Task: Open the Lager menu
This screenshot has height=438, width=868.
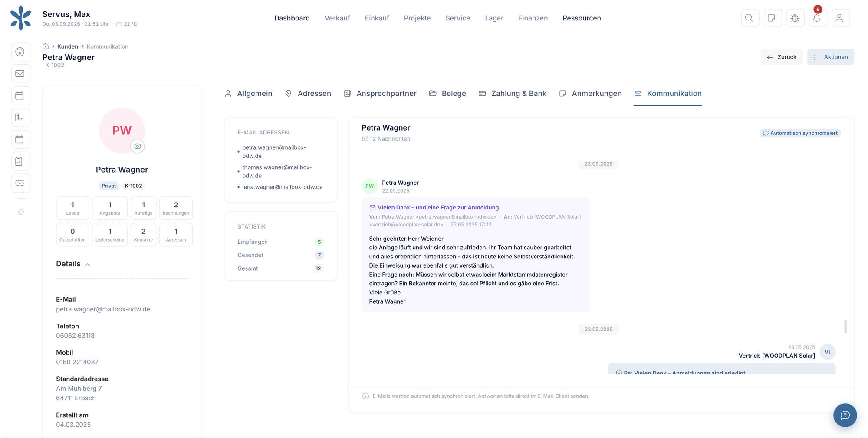Action: 494,18
